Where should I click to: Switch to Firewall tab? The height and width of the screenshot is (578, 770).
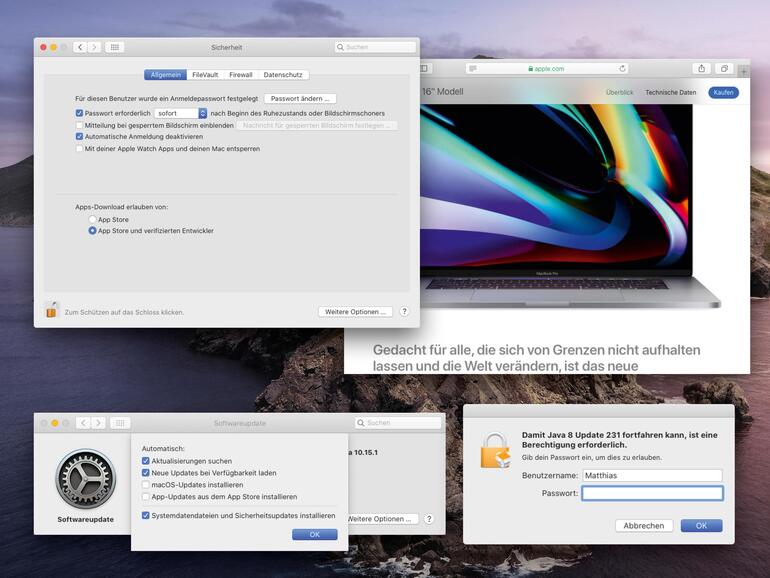(x=241, y=75)
